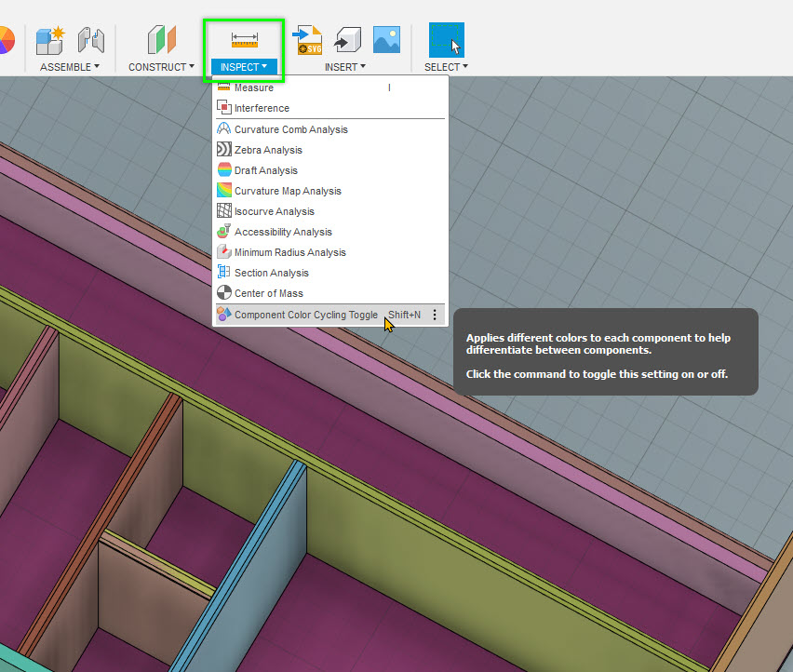Open three-dot options for Component Color Cycling

pos(435,315)
